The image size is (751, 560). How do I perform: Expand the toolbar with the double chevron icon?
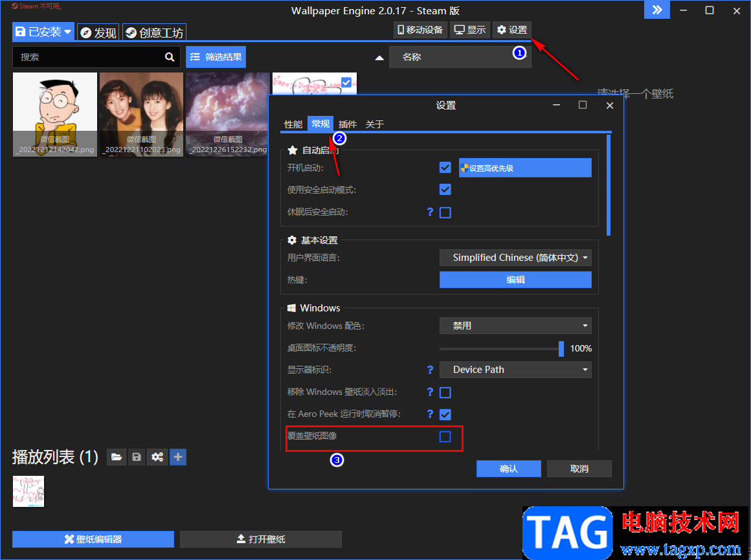pos(657,10)
